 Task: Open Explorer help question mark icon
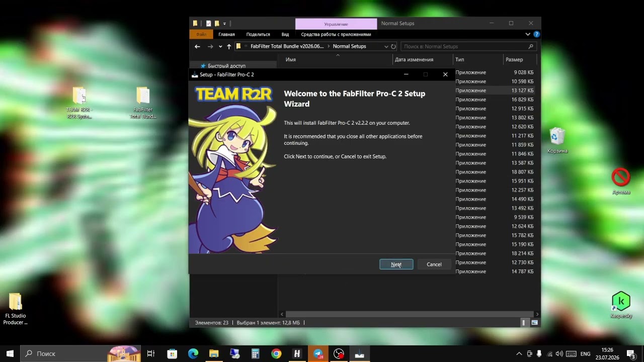click(x=536, y=34)
